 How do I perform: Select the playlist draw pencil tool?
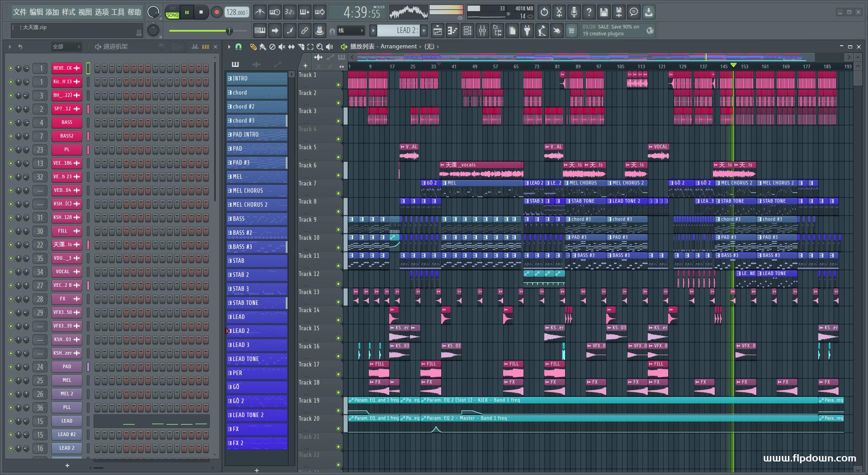(253, 47)
